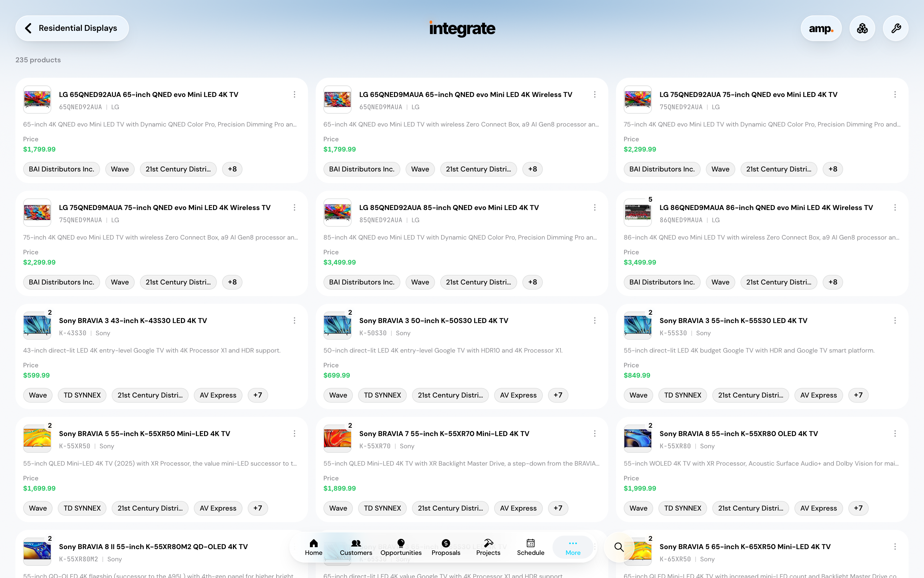Viewport: 924px width, 578px height.
Task: Expand +8 distributors on LG 65QNED92AUA card
Action: [x=232, y=169]
